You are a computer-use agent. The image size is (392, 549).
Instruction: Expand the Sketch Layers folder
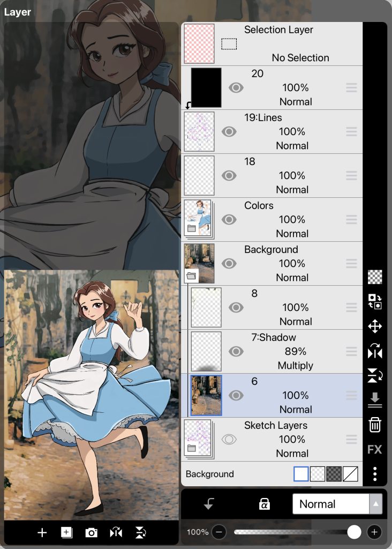tap(192, 448)
